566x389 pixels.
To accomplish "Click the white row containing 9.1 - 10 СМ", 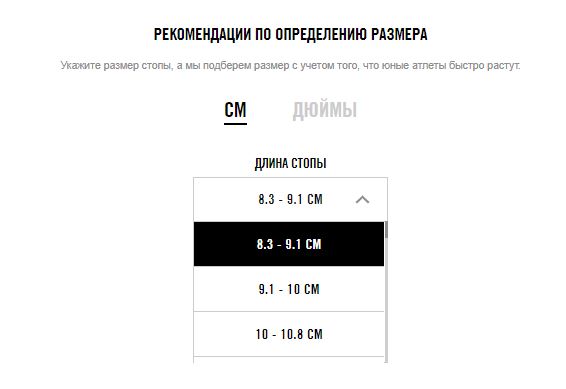I will coord(289,289).
